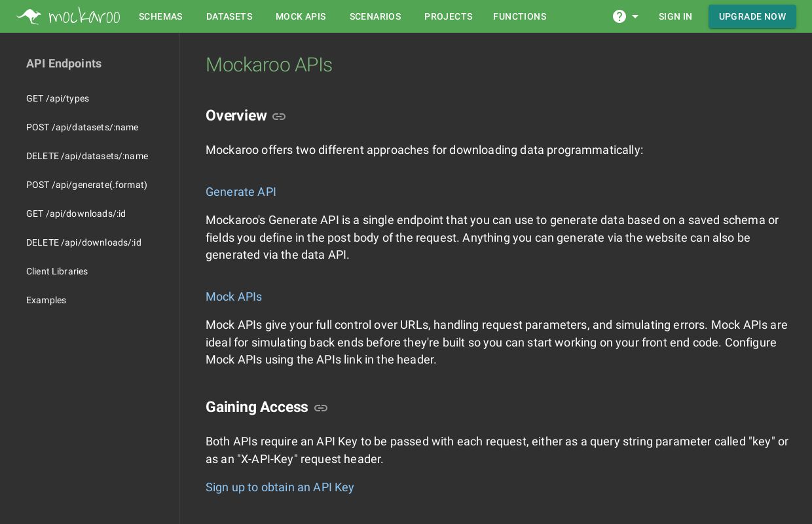Open the Schemas menu item

pos(160,16)
